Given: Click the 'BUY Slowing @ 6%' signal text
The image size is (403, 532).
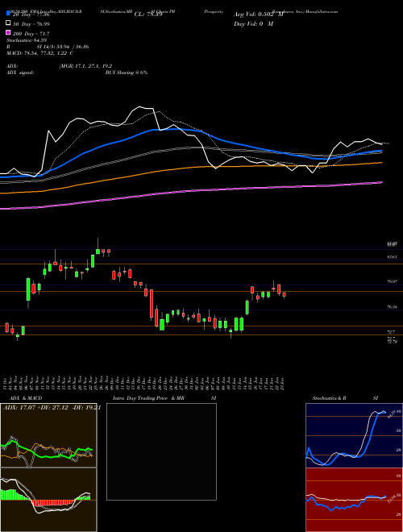Looking at the screenshot, I should [x=127, y=73].
